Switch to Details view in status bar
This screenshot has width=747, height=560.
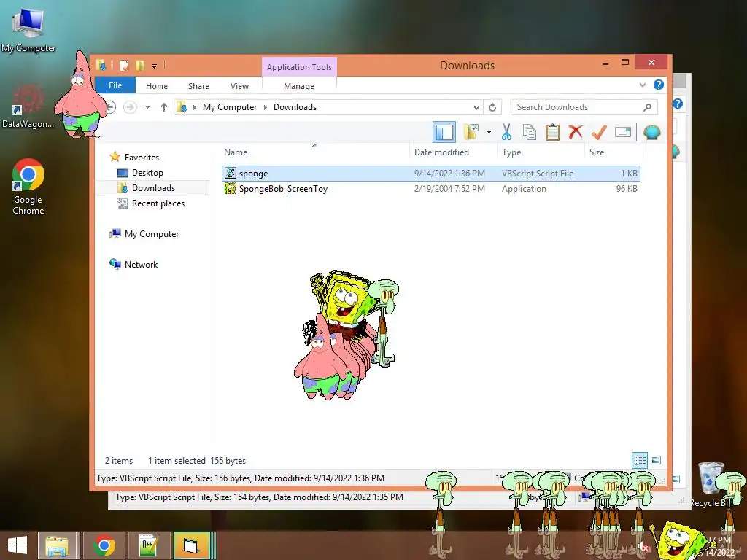640,460
